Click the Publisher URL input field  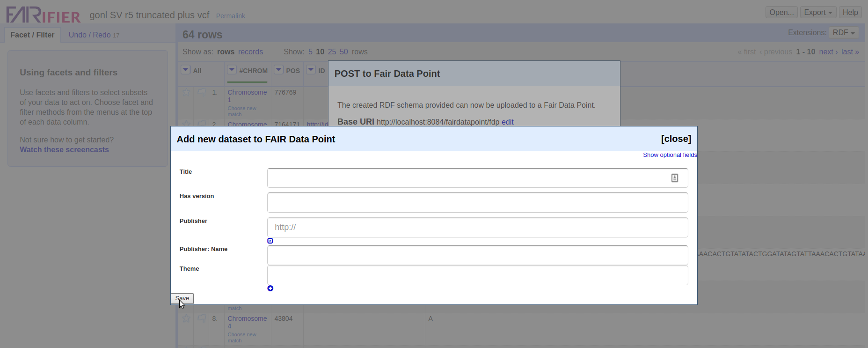click(477, 227)
